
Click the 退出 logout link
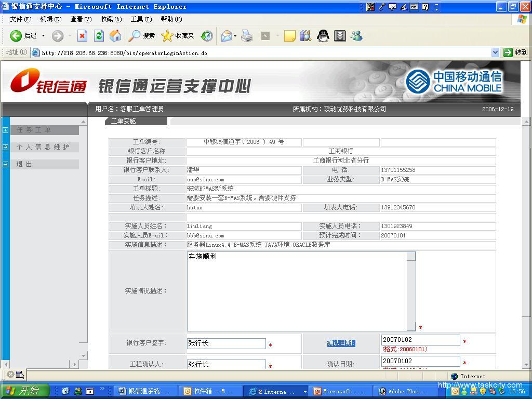tap(24, 164)
